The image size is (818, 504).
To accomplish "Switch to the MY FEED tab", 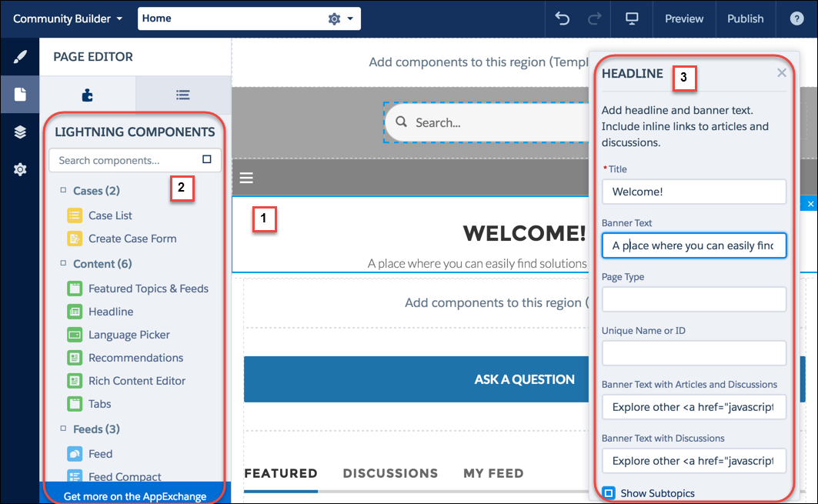I will tap(493, 473).
